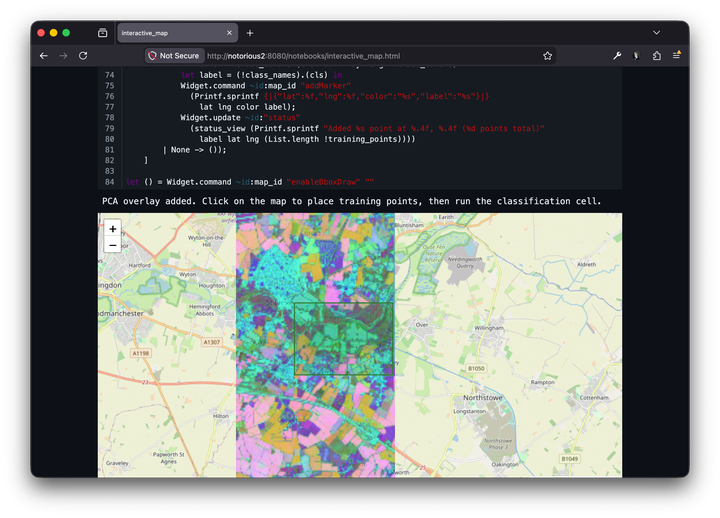Open a new browser tab
The height and width of the screenshot is (518, 720).
tap(250, 33)
